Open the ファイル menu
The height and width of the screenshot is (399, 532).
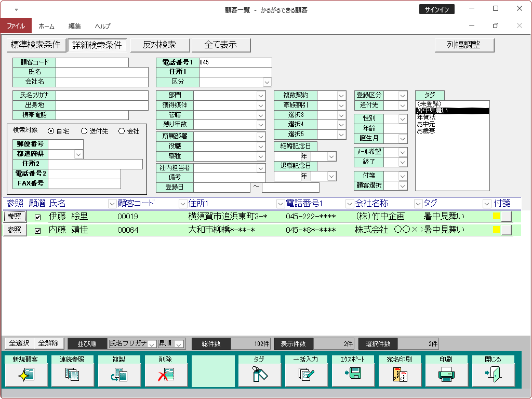pyautogui.click(x=16, y=26)
